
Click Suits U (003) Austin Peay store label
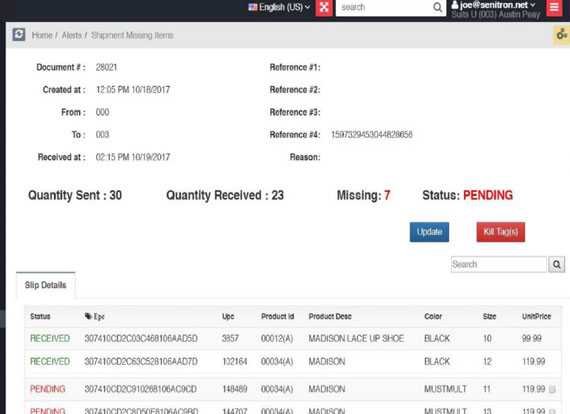(495, 15)
